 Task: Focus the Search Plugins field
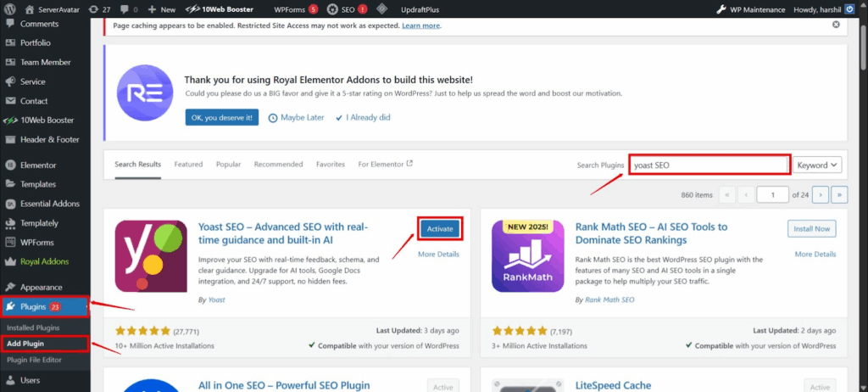point(709,165)
